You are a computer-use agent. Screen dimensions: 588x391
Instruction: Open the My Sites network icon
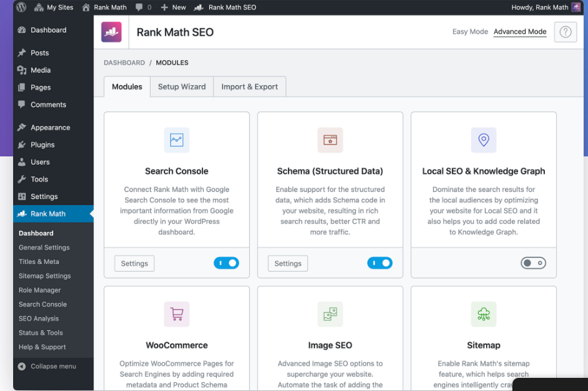(x=39, y=7)
